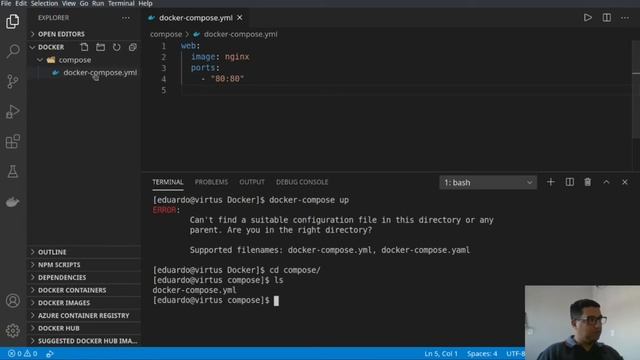Screen dimensions: 640x360
Task: Open the Accounts menu icon
Action: [x=13, y=301]
